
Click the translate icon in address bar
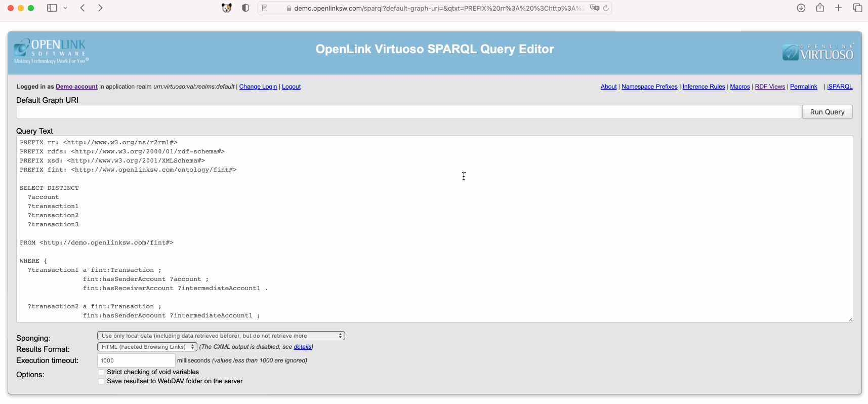pos(595,8)
